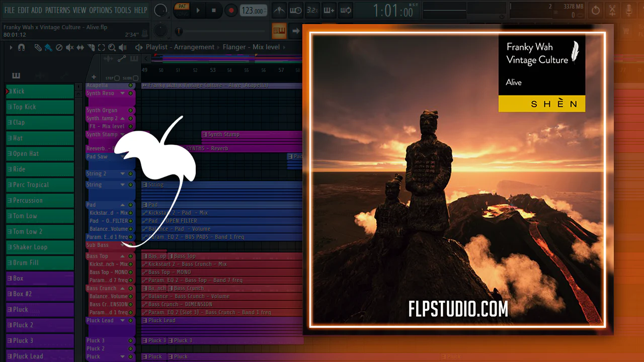Mute the Synth Reso track

pyautogui.click(x=130, y=94)
